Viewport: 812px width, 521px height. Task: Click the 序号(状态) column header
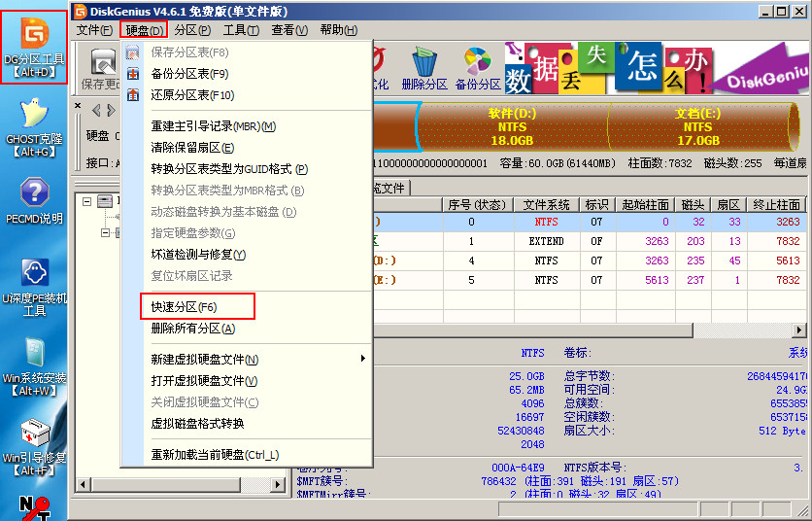pyautogui.click(x=478, y=205)
